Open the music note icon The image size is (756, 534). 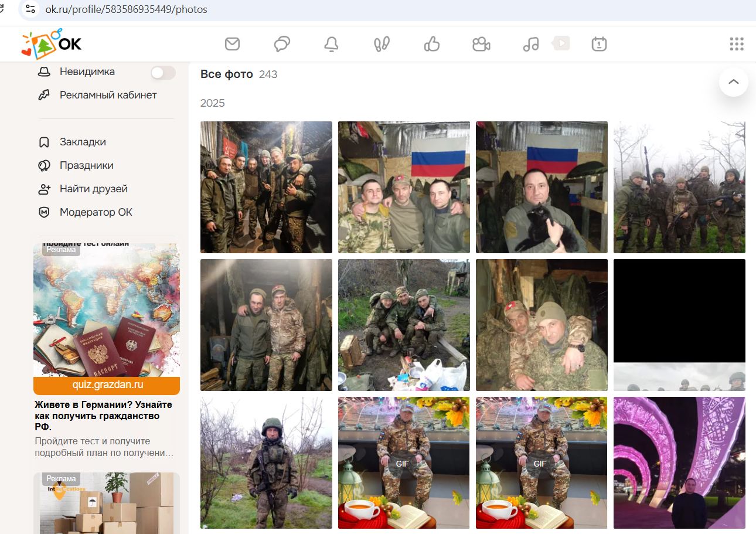530,43
